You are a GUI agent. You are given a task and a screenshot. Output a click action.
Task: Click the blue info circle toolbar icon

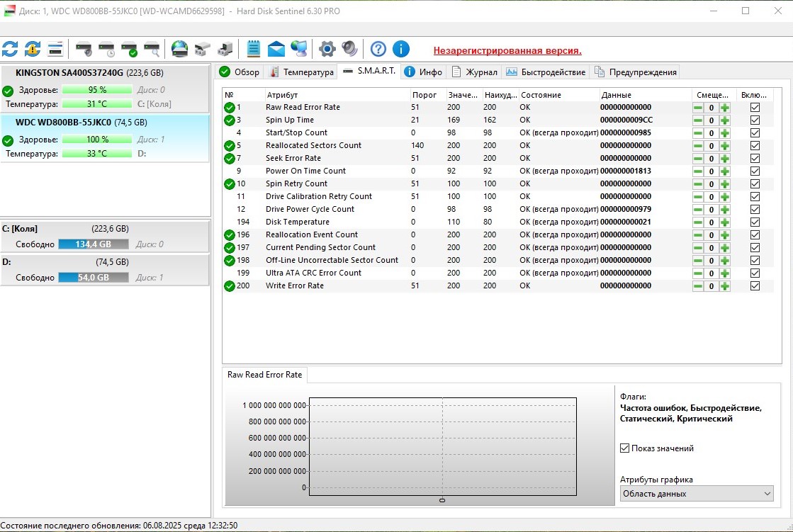(401, 49)
